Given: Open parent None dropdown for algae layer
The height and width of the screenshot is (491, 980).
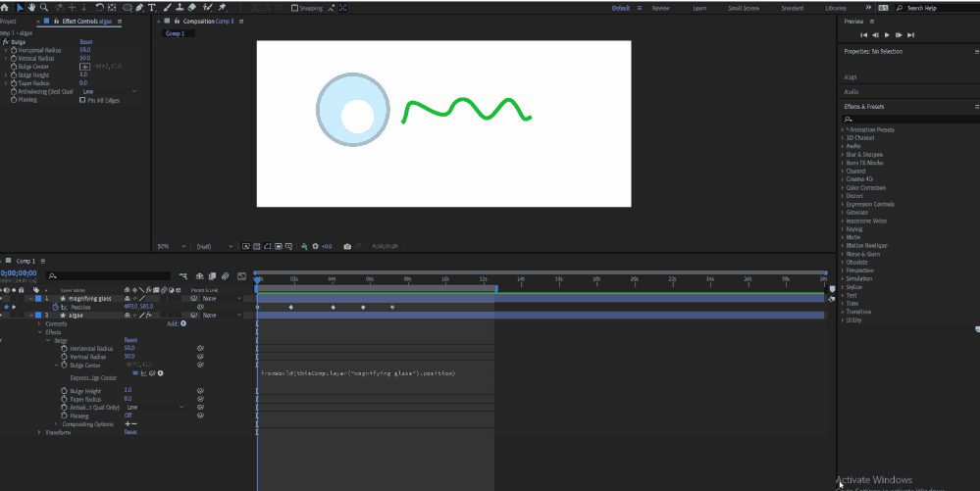Looking at the screenshot, I should [221, 316].
